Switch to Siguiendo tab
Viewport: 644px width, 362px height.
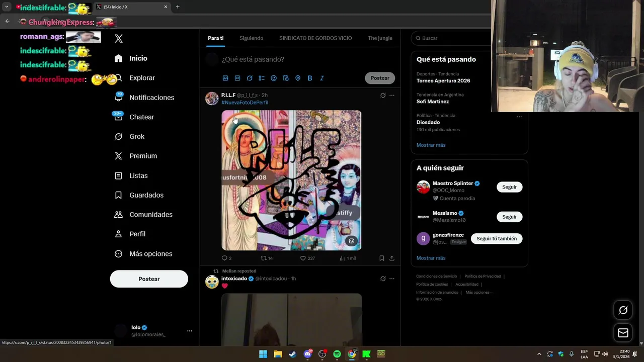point(251,38)
